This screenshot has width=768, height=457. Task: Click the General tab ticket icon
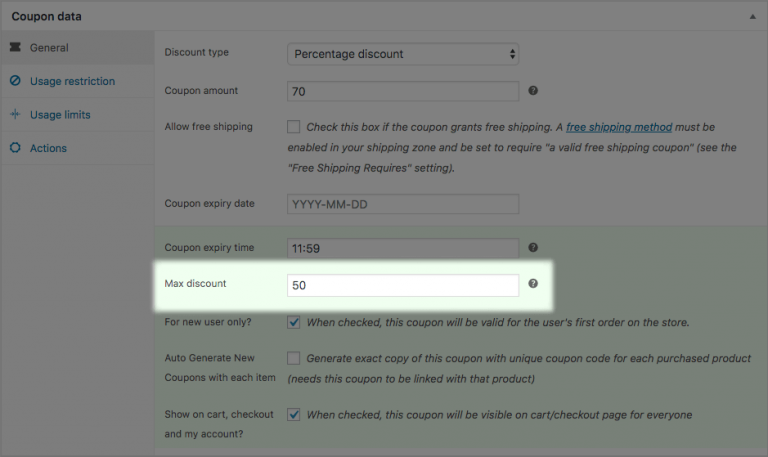15,47
